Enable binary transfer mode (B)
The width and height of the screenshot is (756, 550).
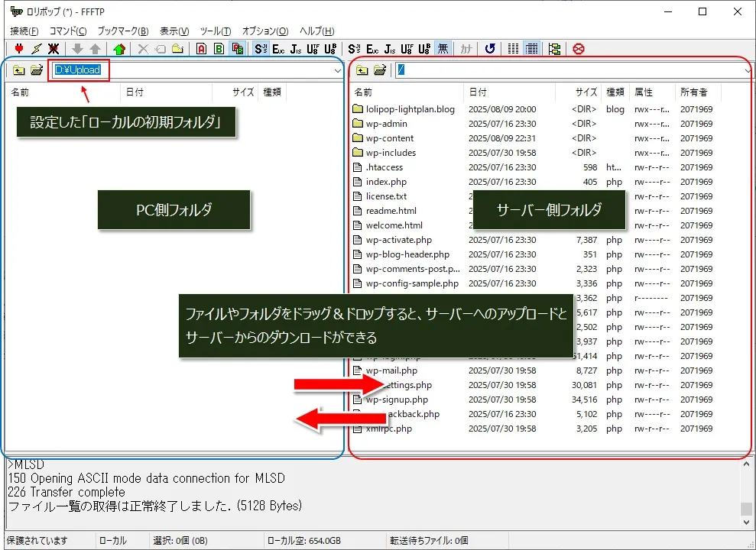click(x=219, y=48)
